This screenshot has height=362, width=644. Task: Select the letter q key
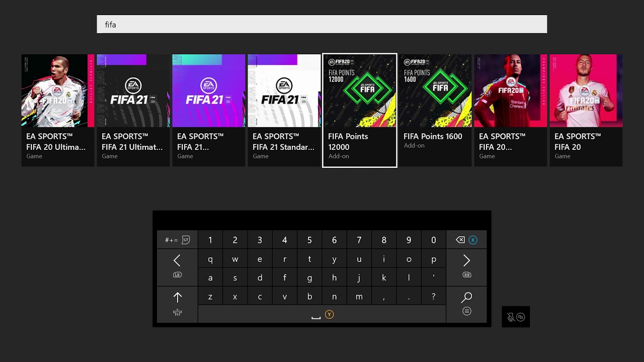click(210, 259)
